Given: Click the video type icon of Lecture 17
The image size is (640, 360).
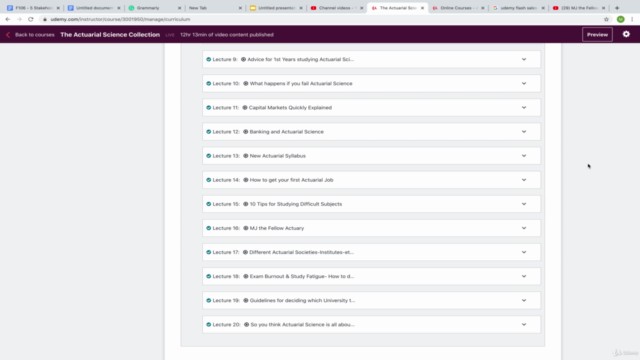Looking at the screenshot, I should [x=245, y=252].
